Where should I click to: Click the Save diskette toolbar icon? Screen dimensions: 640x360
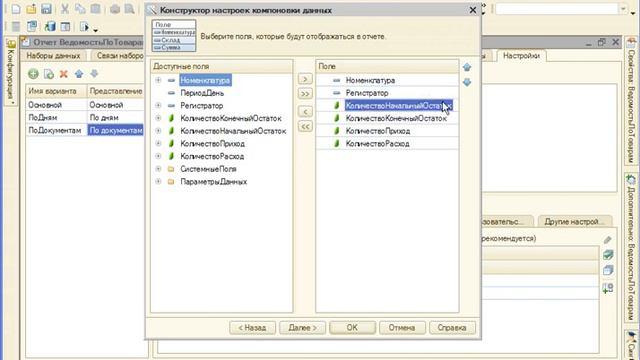tap(46, 9)
